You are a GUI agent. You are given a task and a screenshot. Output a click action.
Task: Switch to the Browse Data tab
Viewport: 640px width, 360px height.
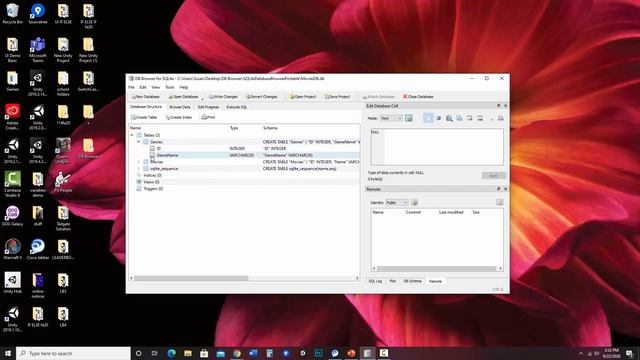pos(180,107)
